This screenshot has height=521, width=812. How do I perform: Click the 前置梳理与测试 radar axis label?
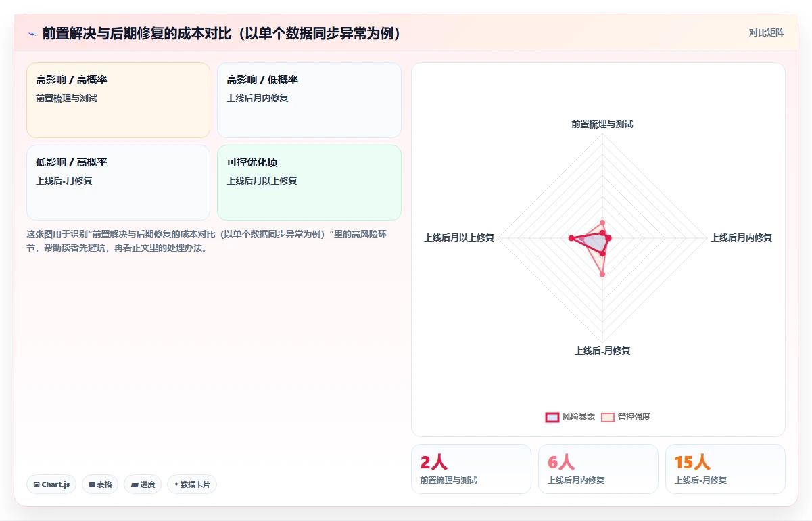(x=602, y=124)
